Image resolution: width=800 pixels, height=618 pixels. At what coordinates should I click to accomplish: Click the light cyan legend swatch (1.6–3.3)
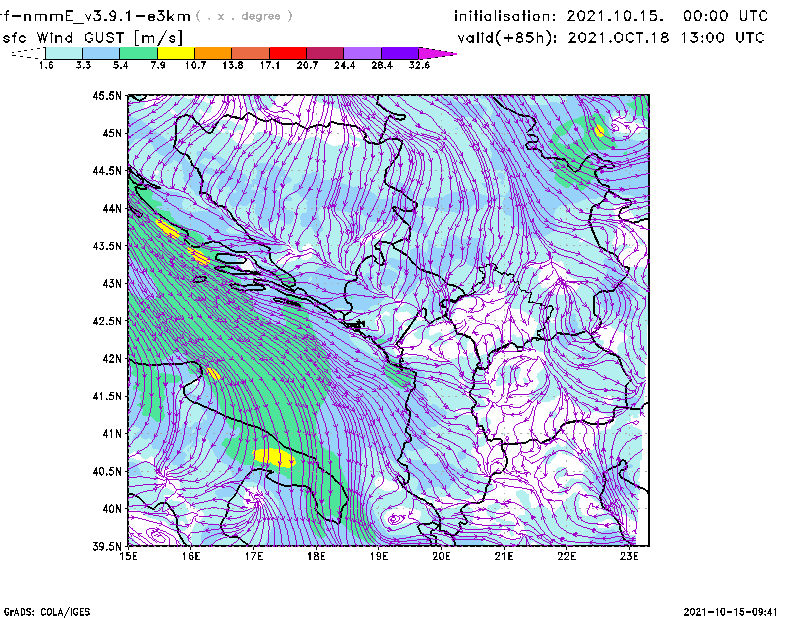tap(64, 53)
